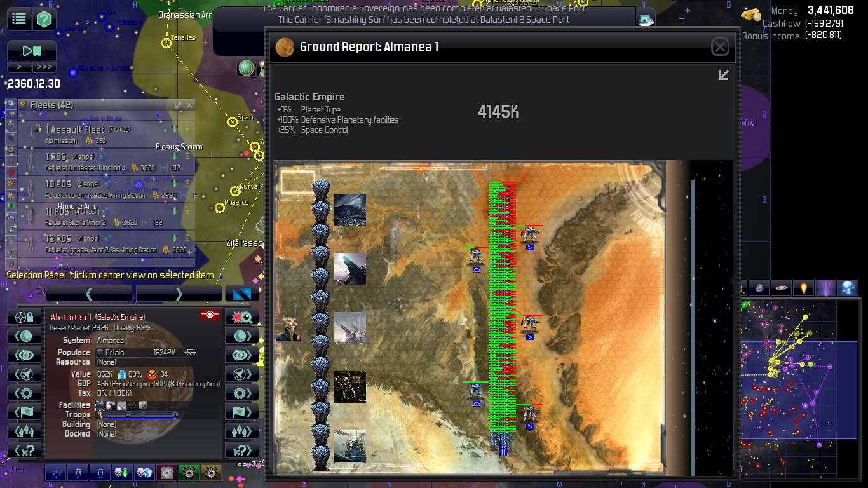Toggle yellow ring icon on 1 PDS row
868x488 pixels.
coord(187,156)
